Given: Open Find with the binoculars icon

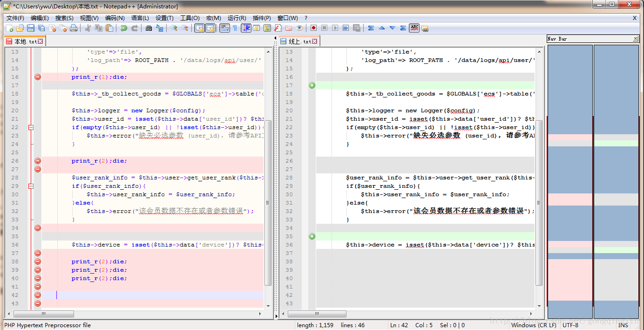Looking at the screenshot, I should coord(149,28).
